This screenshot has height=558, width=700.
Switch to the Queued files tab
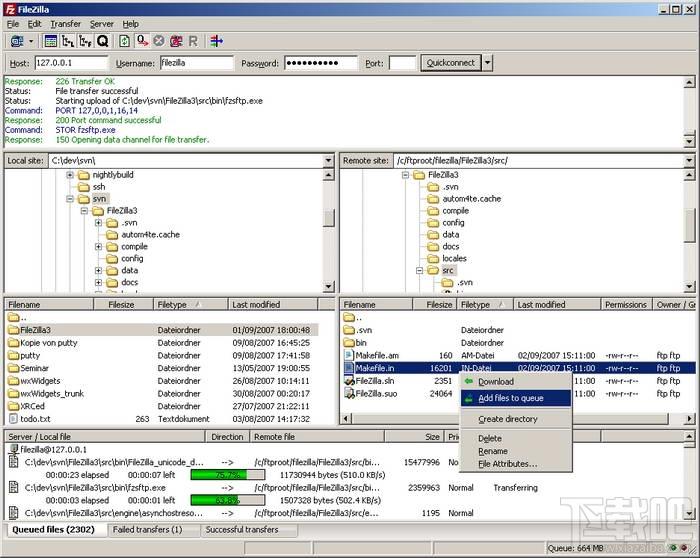pyautogui.click(x=56, y=530)
